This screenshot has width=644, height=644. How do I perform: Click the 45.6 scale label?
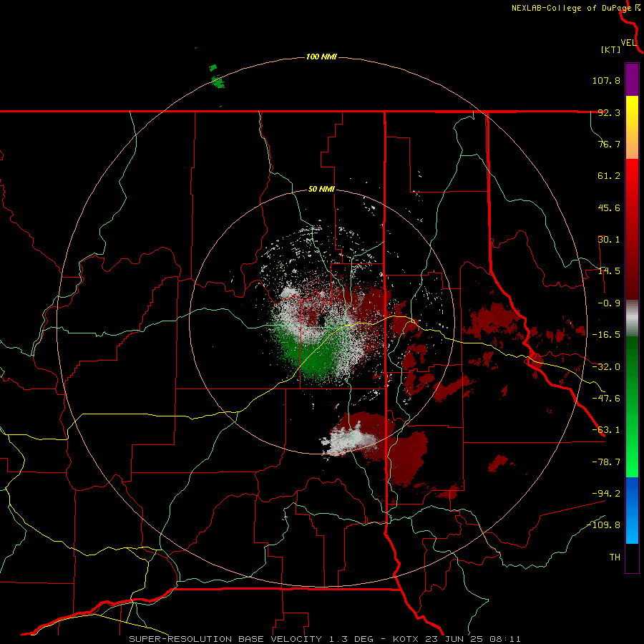pyautogui.click(x=609, y=208)
